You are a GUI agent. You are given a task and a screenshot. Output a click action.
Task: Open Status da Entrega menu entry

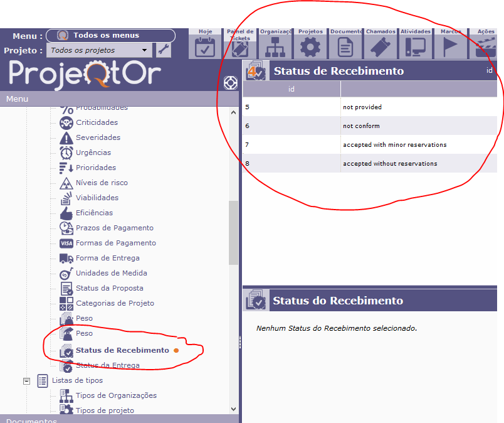(108, 365)
